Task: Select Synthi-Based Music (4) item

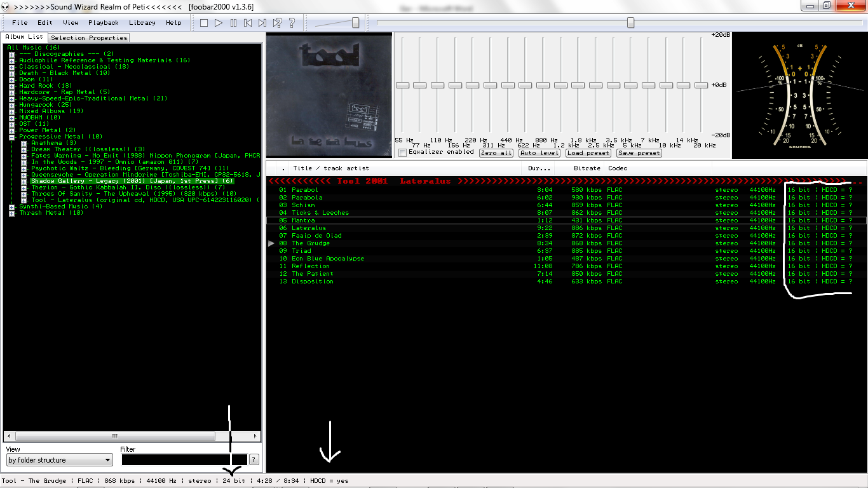Action: [x=60, y=207]
